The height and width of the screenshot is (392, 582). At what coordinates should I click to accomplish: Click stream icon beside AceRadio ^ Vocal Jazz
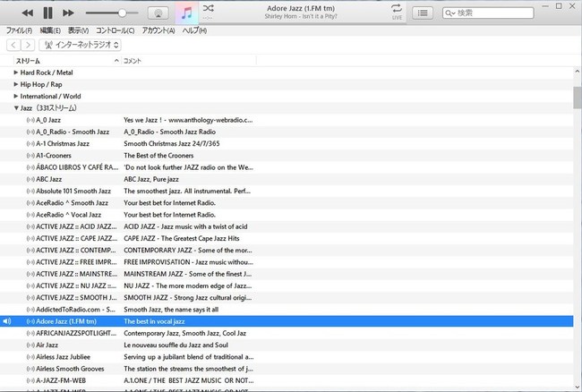30,215
